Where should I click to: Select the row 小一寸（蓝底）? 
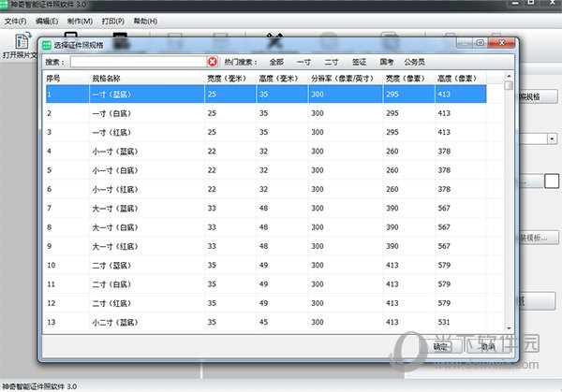pos(266,151)
